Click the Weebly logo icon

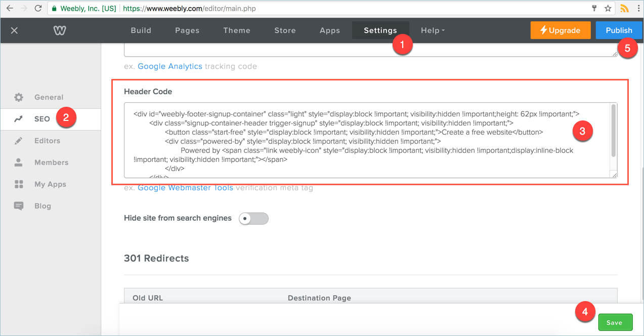(x=60, y=30)
